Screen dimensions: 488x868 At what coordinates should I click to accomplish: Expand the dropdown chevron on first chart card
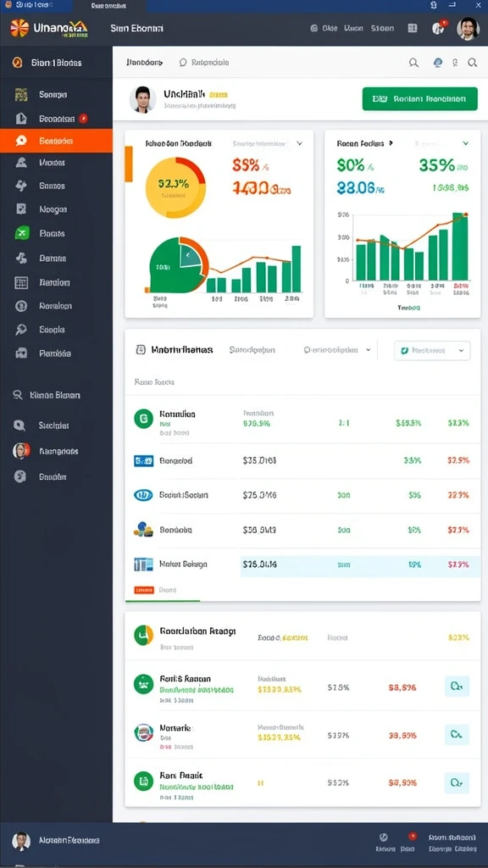pos(299,143)
